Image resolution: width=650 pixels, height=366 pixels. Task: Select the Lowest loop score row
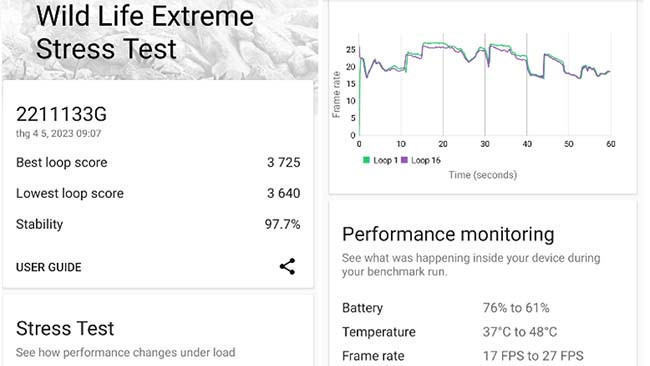click(x=158, y=193)
